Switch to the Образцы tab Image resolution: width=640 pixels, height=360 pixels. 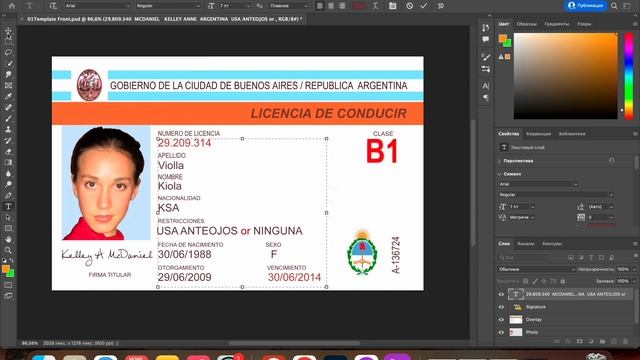pos(527,24)
